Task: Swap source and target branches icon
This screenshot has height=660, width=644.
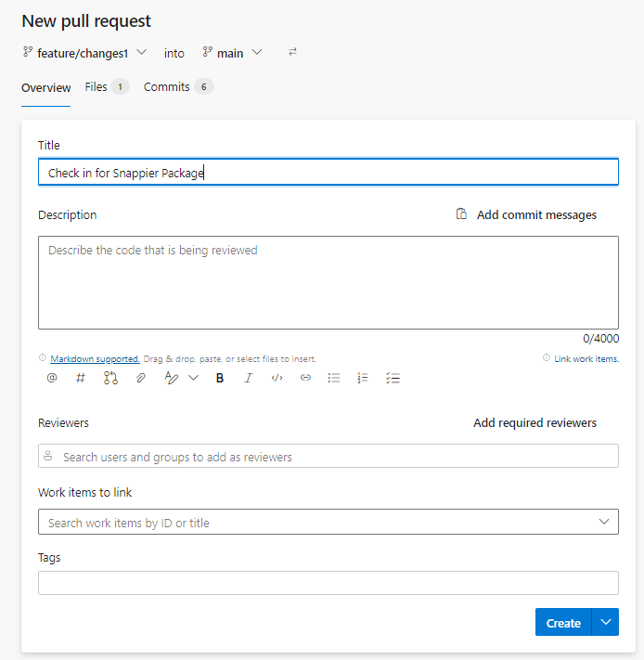Action: tap(292, 52)
